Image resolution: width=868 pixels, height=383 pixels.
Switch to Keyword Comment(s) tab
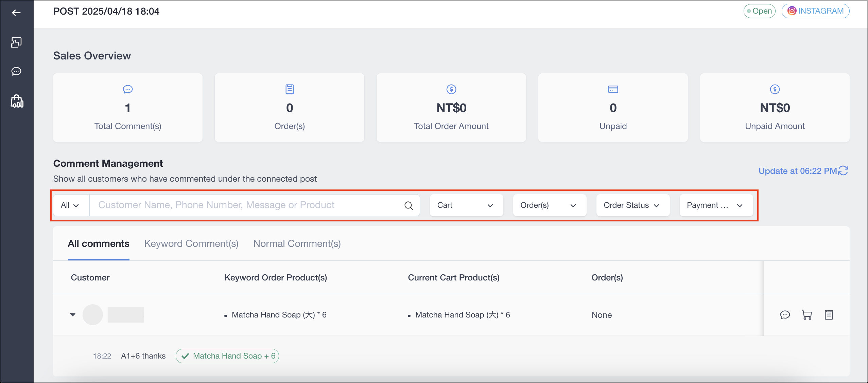[x=191, y=243]
